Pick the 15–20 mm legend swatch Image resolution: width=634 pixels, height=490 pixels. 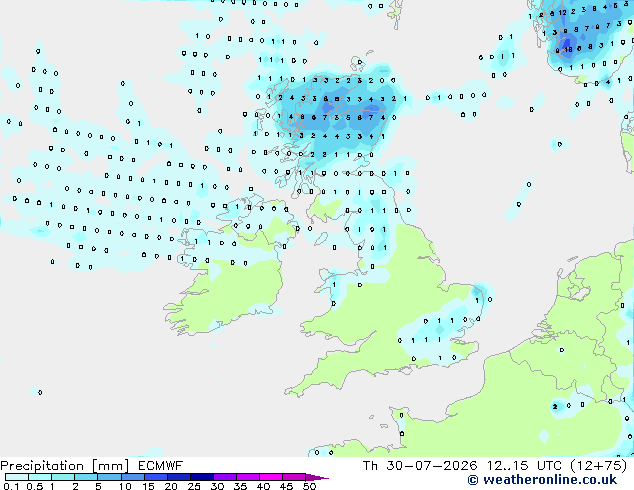155,477
